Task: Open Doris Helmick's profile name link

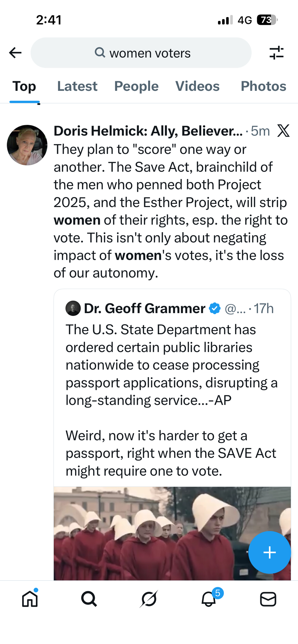Action: tap(148, 131)
